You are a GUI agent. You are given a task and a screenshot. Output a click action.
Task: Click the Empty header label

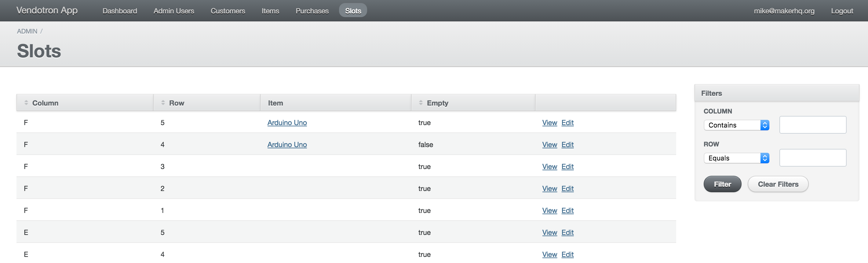click(x=437, y=103)
